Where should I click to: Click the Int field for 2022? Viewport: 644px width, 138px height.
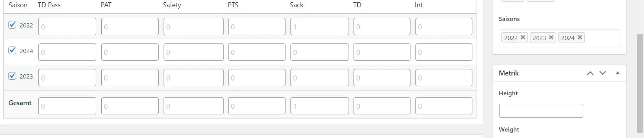444,27
